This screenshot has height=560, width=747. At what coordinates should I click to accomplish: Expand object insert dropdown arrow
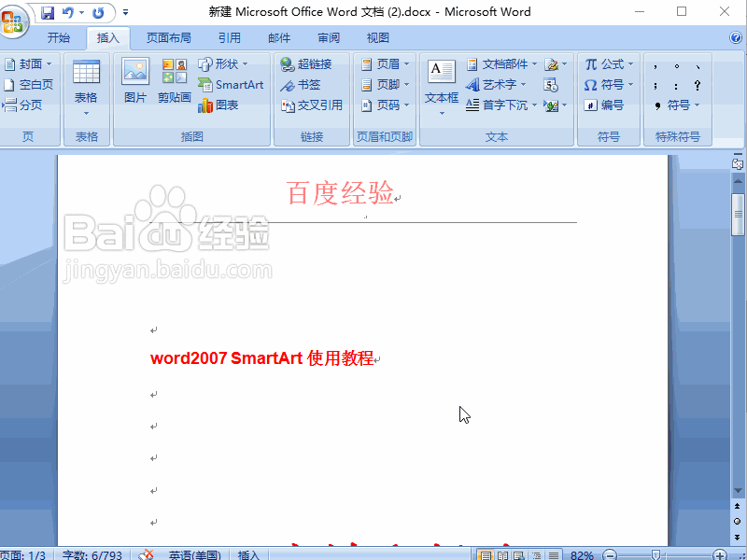[x=565, y=105]
